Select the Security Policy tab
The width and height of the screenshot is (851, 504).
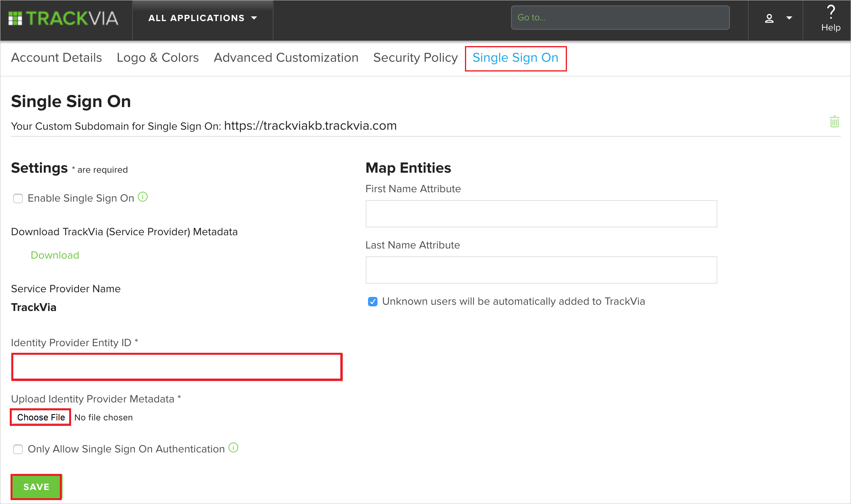[415, 57]
